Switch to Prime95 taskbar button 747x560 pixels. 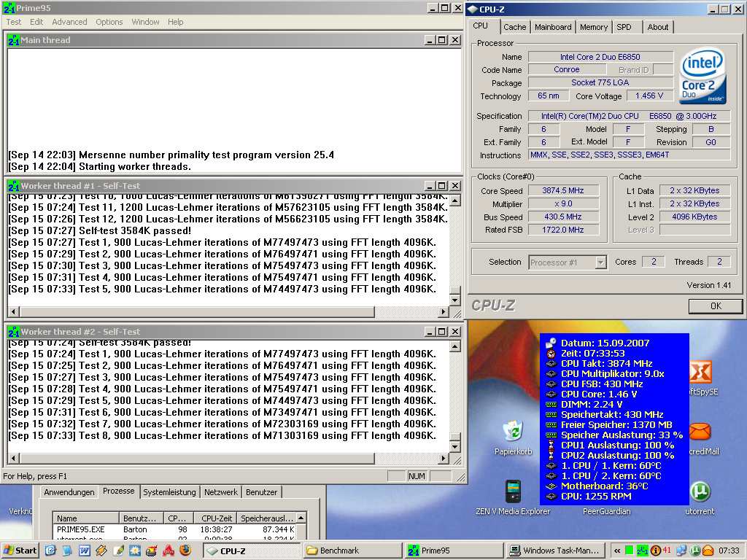point(453,551)
